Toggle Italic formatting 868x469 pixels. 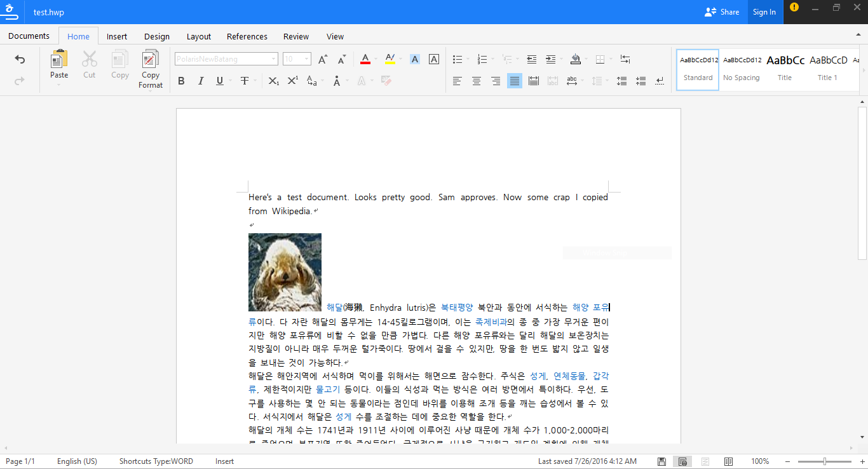201,81
